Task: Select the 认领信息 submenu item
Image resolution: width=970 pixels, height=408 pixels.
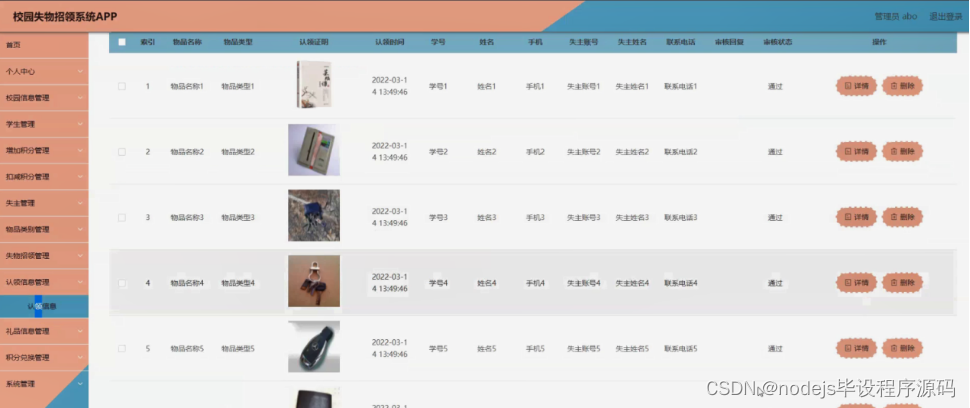Action: click(x=44, y=306)
